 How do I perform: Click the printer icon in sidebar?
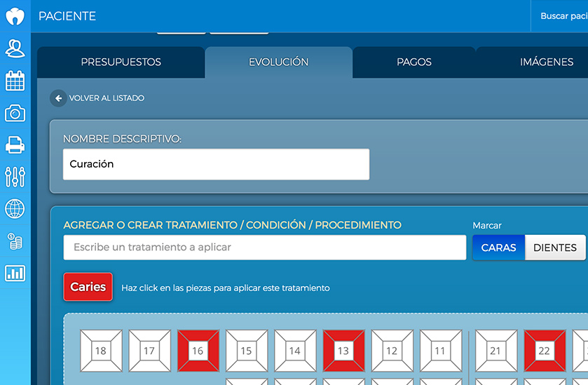coord(15,145)
